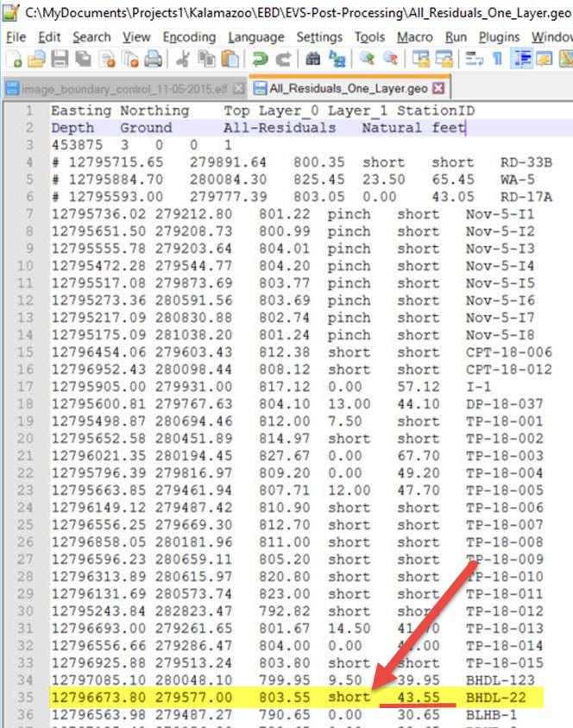573x728 pixels.
Task: Click the Save All toolbar icon
Action: (x=82, y=59)
